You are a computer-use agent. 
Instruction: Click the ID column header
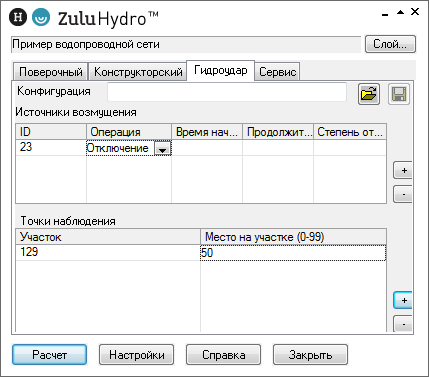click(51, 132)
